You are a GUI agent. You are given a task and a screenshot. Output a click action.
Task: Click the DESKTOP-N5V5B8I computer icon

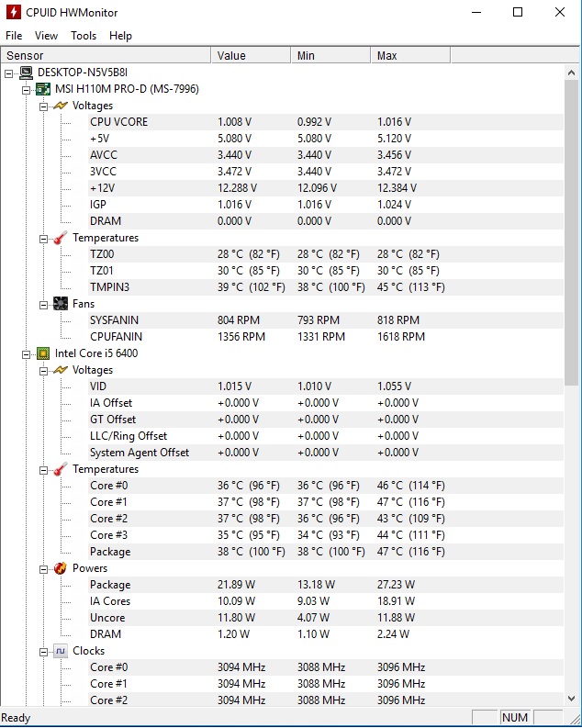(x=26, y=73)
